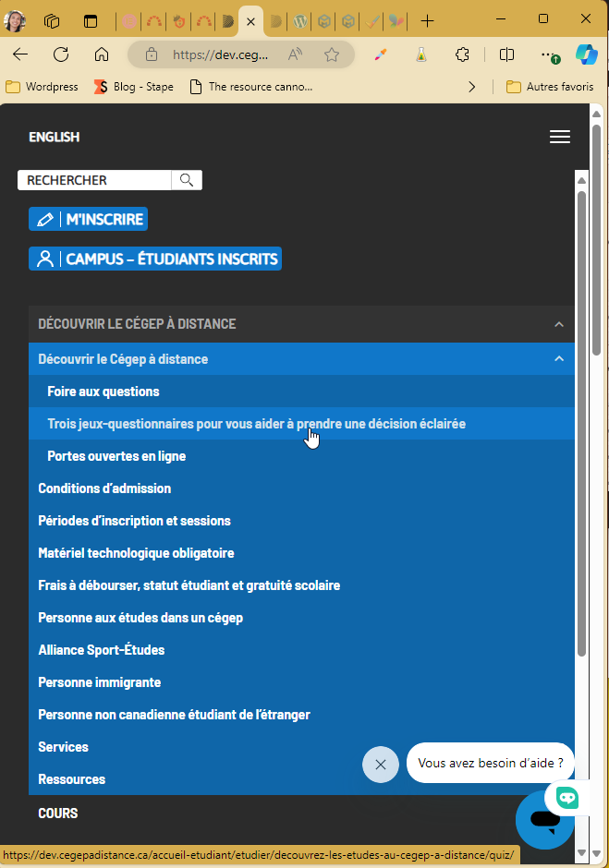Viewport: 609px width, 868px height.
Task: Collapse the Découvrir le Cégep à distance submenu
Action: pyautogui.click(x=558, y=358)
